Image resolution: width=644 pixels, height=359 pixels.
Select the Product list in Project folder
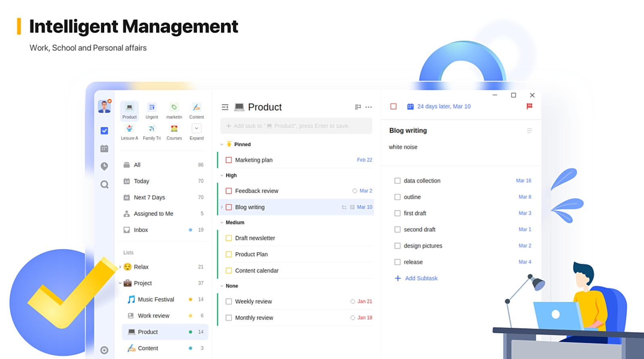point(165,332)
